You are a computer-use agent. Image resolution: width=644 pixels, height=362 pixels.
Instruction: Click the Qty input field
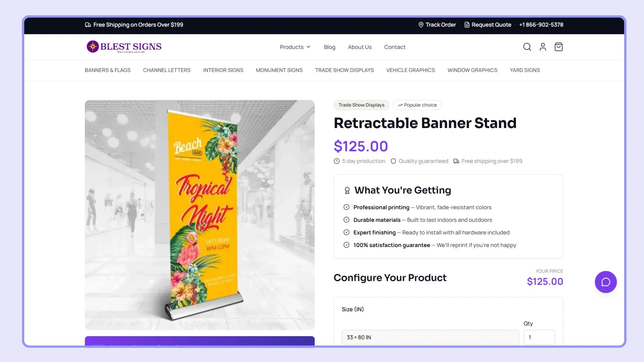pyautogui.click(x=539, y=337)
